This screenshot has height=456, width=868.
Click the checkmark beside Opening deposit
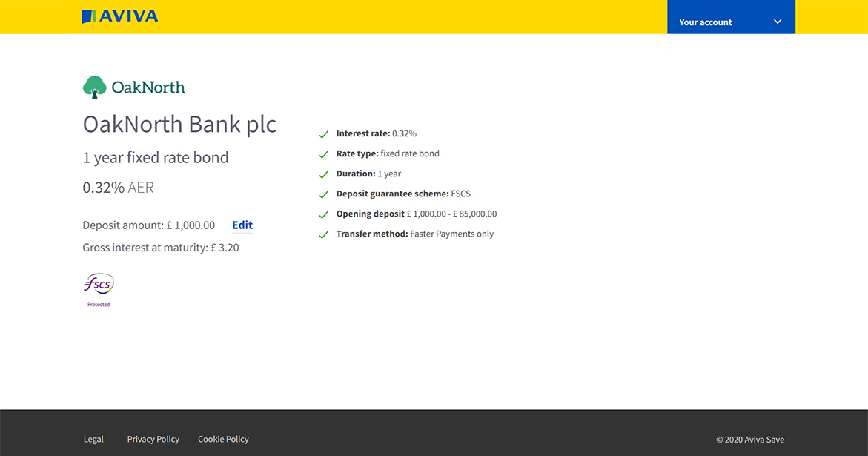[x=324, y=215]
